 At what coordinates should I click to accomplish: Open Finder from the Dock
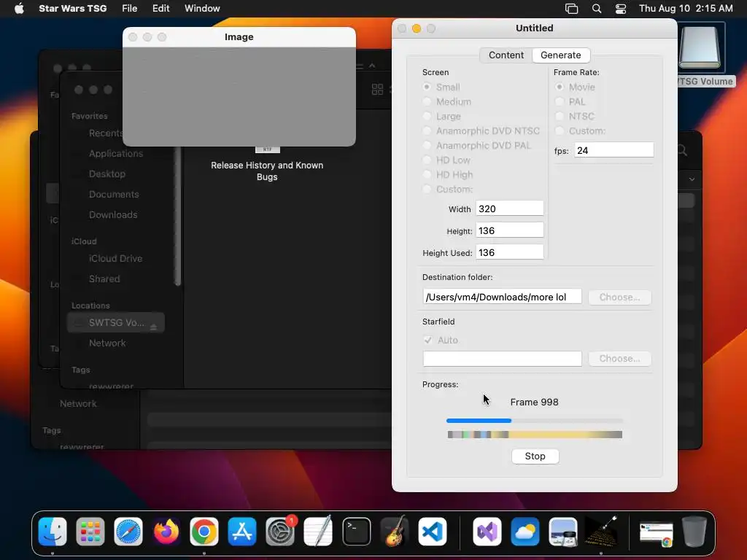click(x=53, y=532)
